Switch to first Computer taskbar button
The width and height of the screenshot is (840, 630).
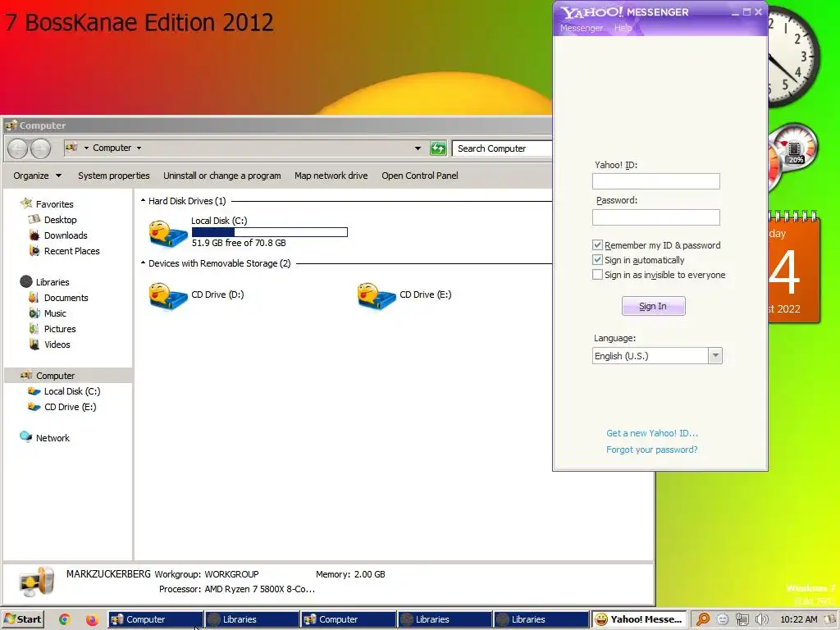click(x=155, y=619)
